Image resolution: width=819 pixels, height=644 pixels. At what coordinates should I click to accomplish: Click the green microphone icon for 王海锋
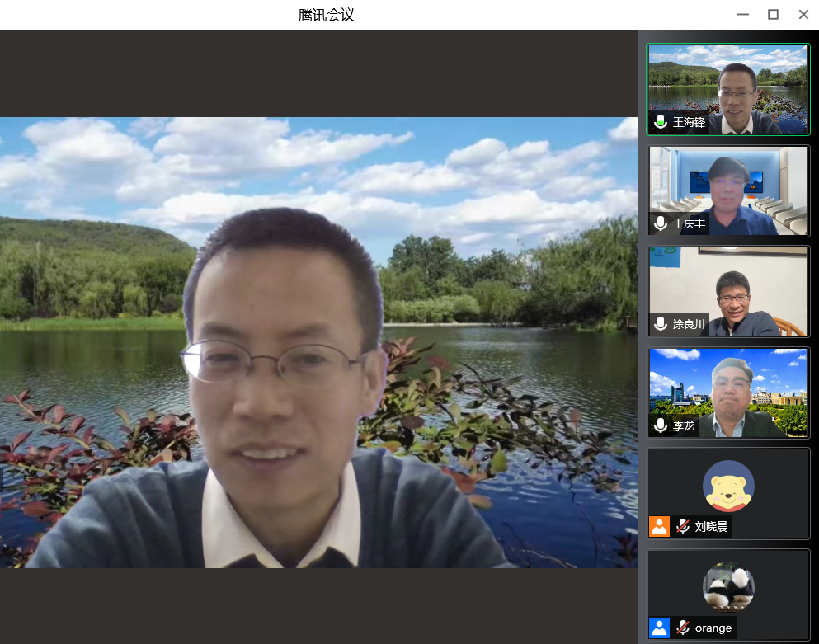click(661, 123)
